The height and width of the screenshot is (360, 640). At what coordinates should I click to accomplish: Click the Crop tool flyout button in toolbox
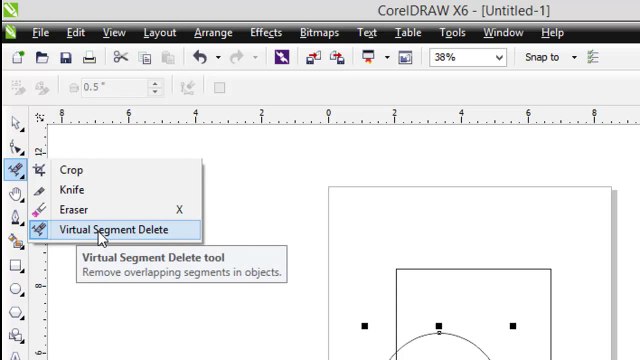point(16,170)
